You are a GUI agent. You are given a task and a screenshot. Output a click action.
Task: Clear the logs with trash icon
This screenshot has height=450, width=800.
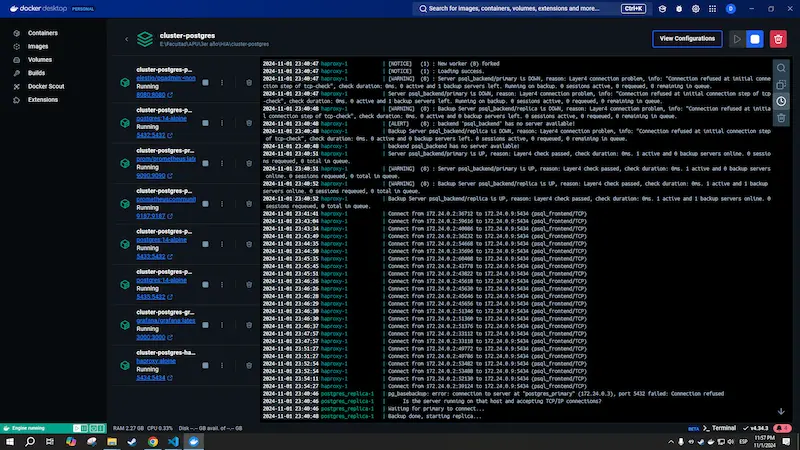point(781,118)
